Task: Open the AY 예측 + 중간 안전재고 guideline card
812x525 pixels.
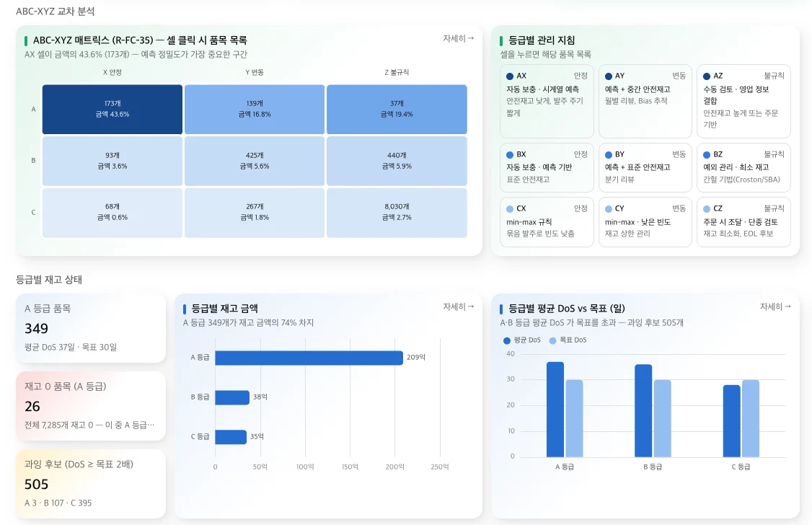Action: pos(645,101)
